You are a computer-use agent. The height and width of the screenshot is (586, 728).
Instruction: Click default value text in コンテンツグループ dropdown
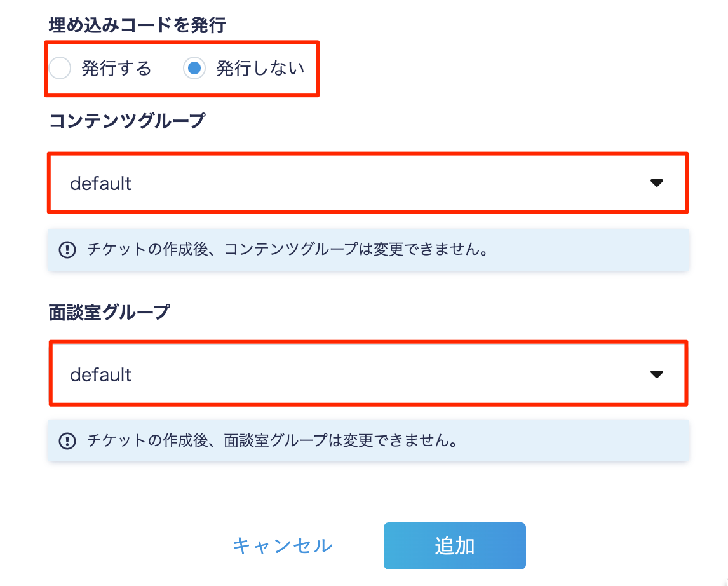[101, 184]
